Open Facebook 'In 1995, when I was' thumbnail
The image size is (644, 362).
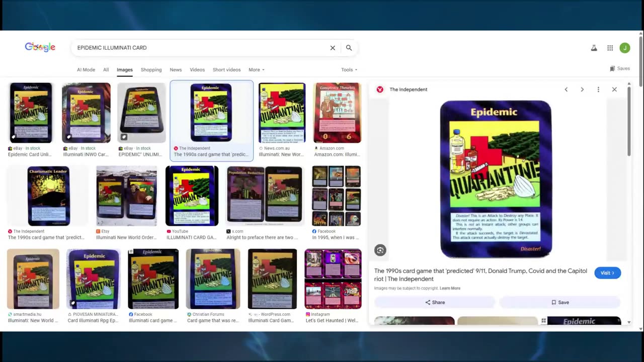(x=336, y=196)
